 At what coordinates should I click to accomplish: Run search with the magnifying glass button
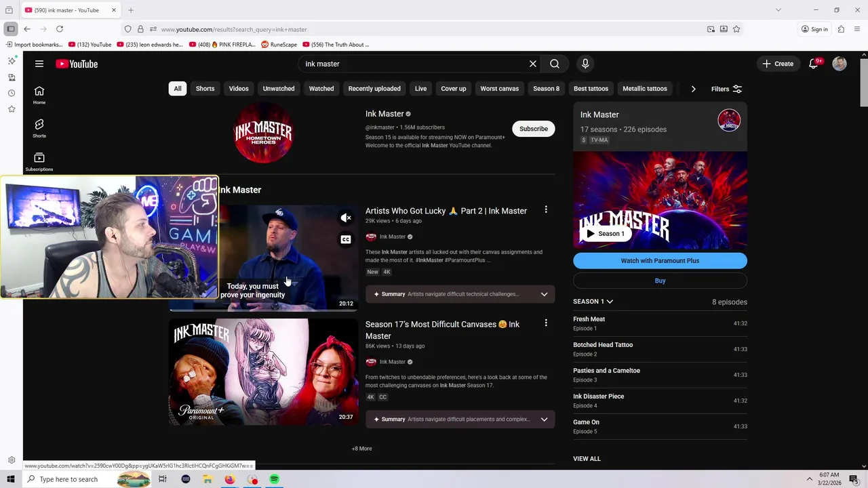(x=555, y=64)
